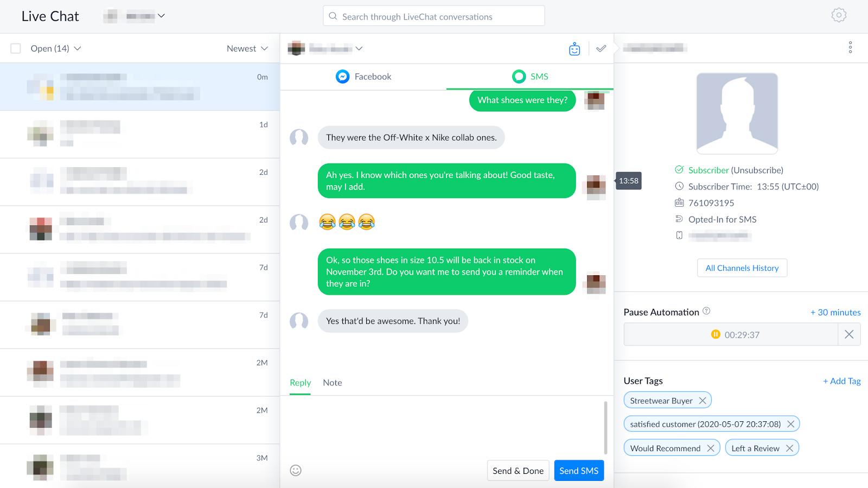The image size is (868, 488).
Task: Open the three-dot more options menu
Action: click(x=850, y=47)
